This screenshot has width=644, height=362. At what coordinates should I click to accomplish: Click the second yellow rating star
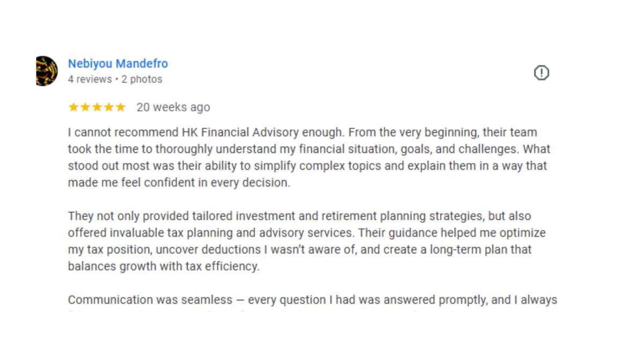85,107
